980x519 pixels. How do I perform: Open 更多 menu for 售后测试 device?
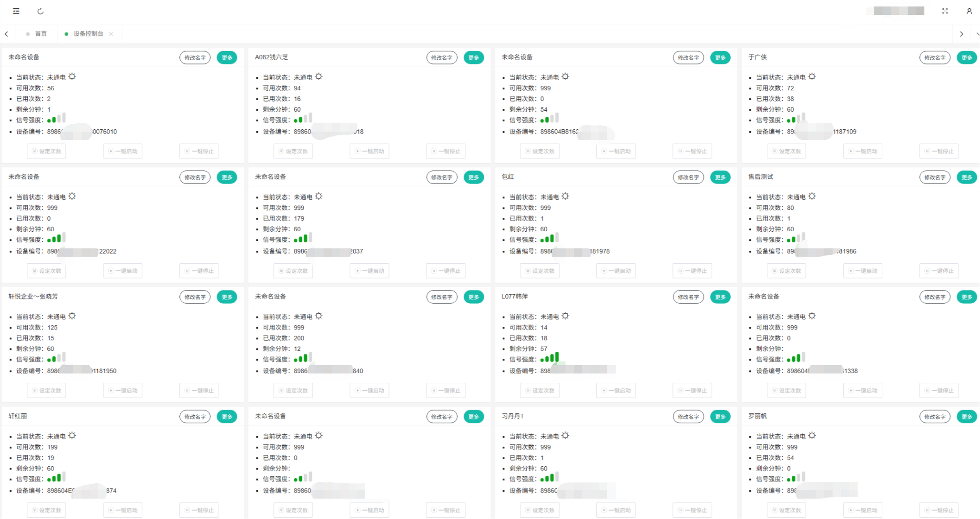pos(967,177)
